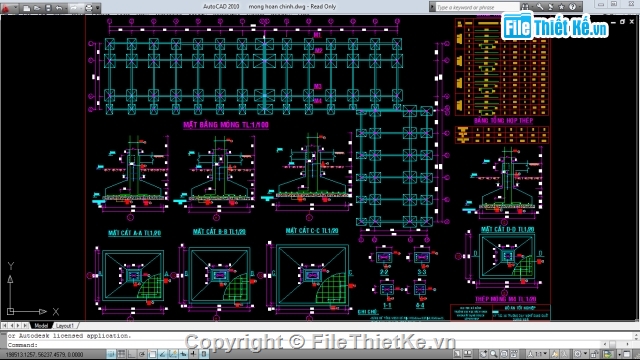Click the Save icon in quick access toolbar
This screenshot has width=640, height=360.
click(48, 8)
